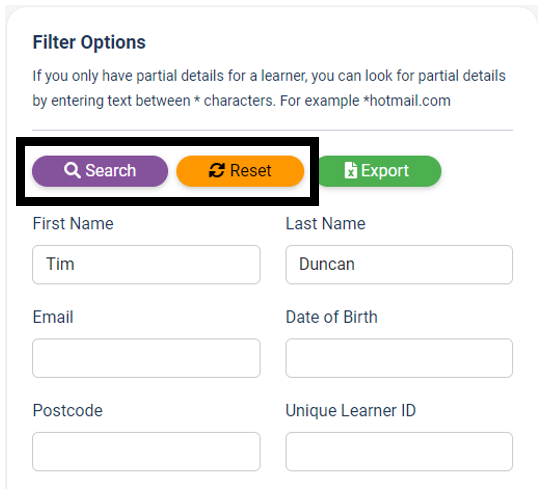The image size is (542, 493).
Task: Clear filters using the orange Reset button
Action: pos(240,171)
